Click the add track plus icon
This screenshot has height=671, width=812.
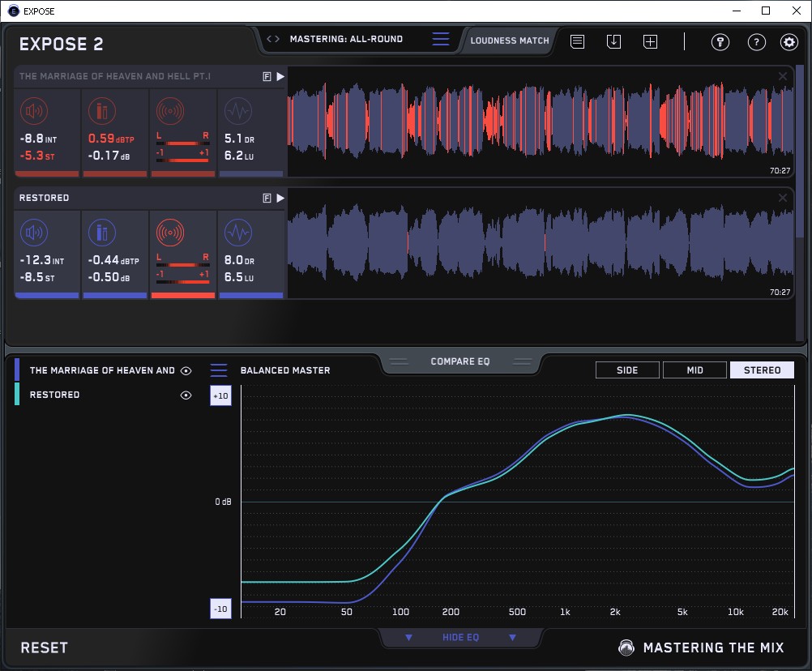tap(650, 41)
